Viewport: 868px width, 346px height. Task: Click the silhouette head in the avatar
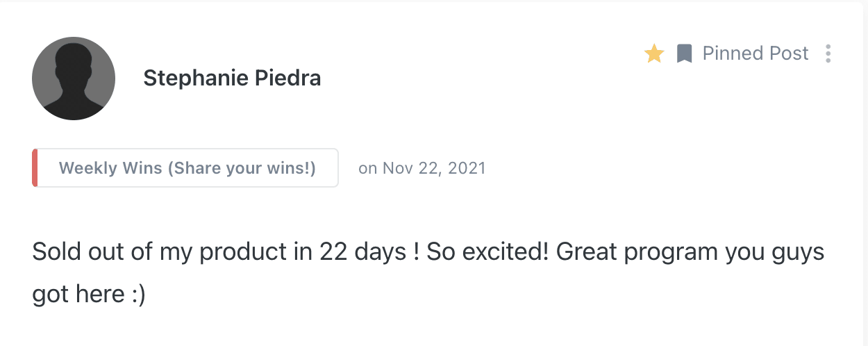tap(74, 65)
